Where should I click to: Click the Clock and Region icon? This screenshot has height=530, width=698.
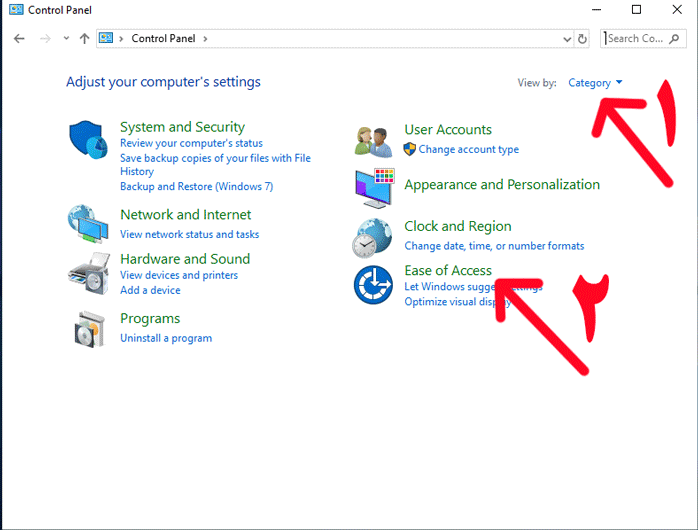pos(373,237)
